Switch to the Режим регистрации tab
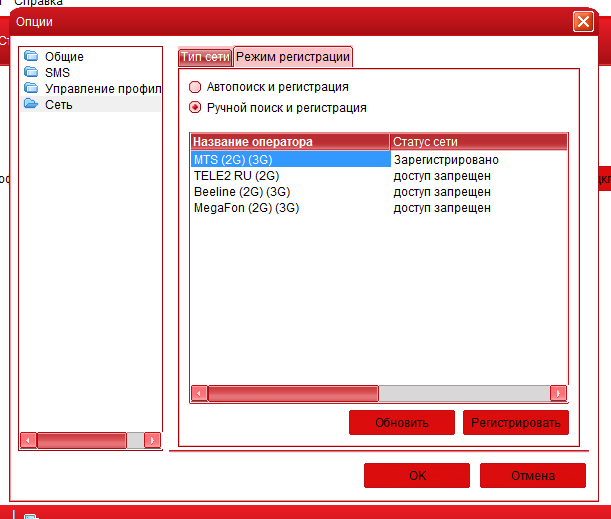Viewport: 611px width, 519px height. 293,57
